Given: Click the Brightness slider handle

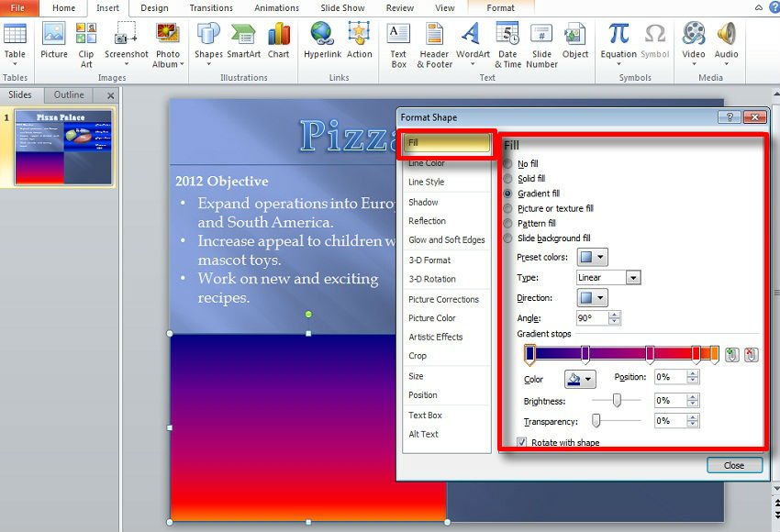Looking at the screenshot, I should point(617,400).
